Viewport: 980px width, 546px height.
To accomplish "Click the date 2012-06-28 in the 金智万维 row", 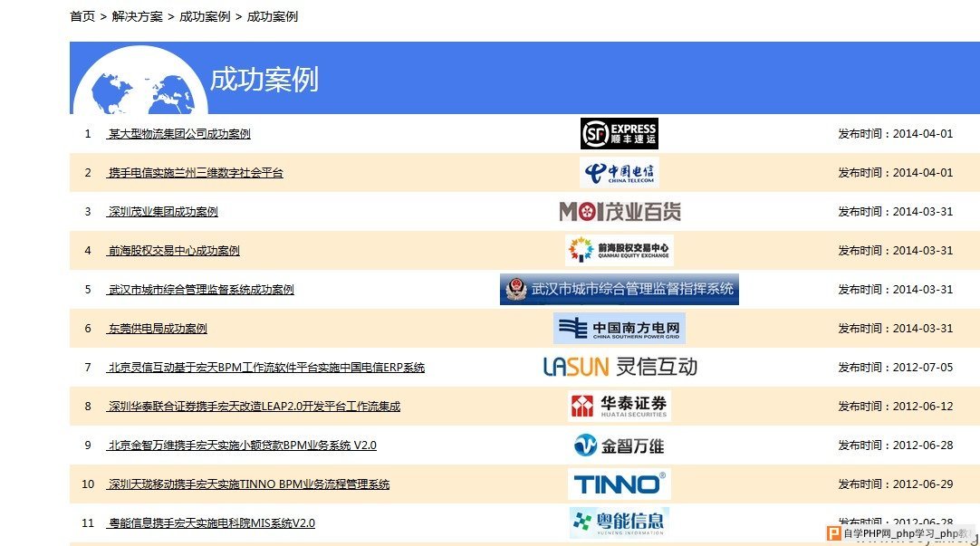I will [x=923, y=445].
